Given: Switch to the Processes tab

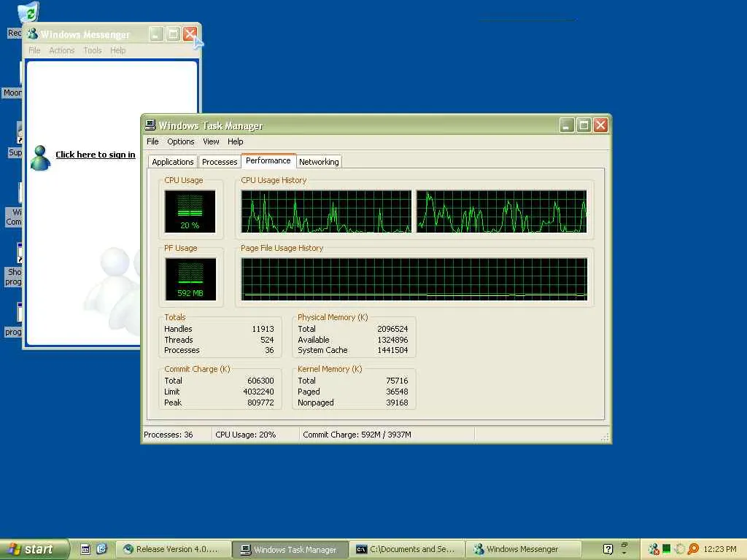Looking at the screenshot, I should pyautogui.click(x=220, y=162).
